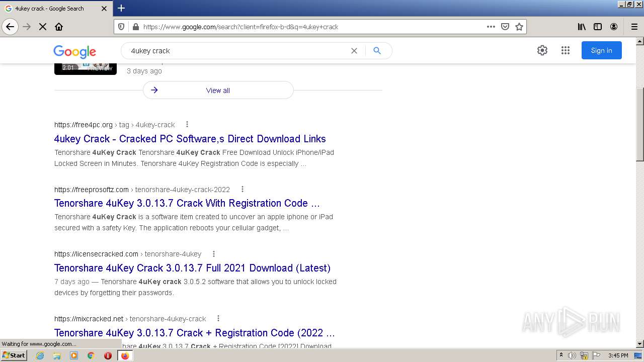Viewport: 644px width, 362px height.
Task: Sign in to Google
Action: (x=602, y=50)
